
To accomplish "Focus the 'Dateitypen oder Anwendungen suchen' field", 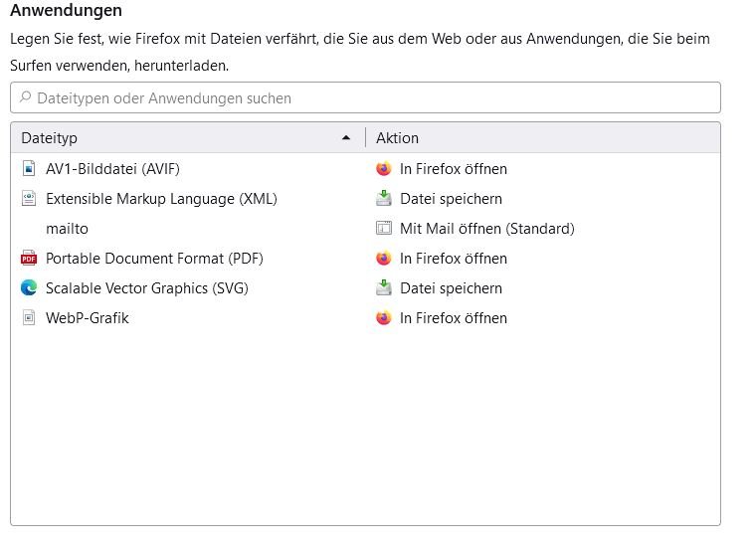I will tap(365, 97).
